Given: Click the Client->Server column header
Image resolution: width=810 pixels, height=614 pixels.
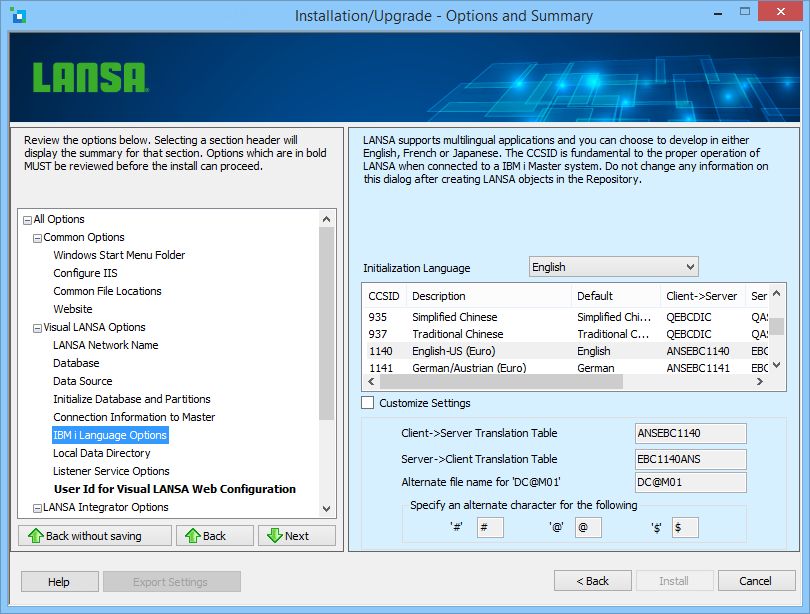Looking at the screenshot, I should (x=703, y=296).
